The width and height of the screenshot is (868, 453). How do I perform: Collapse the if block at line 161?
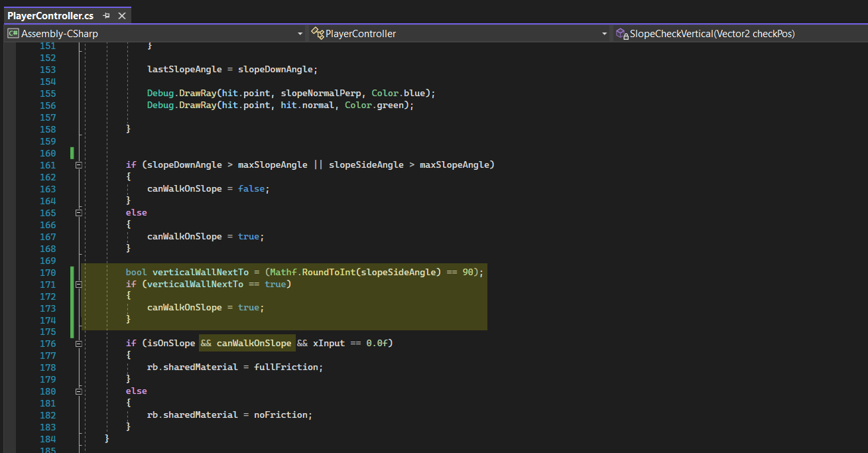pyautogui.click(x=79, y=164)
